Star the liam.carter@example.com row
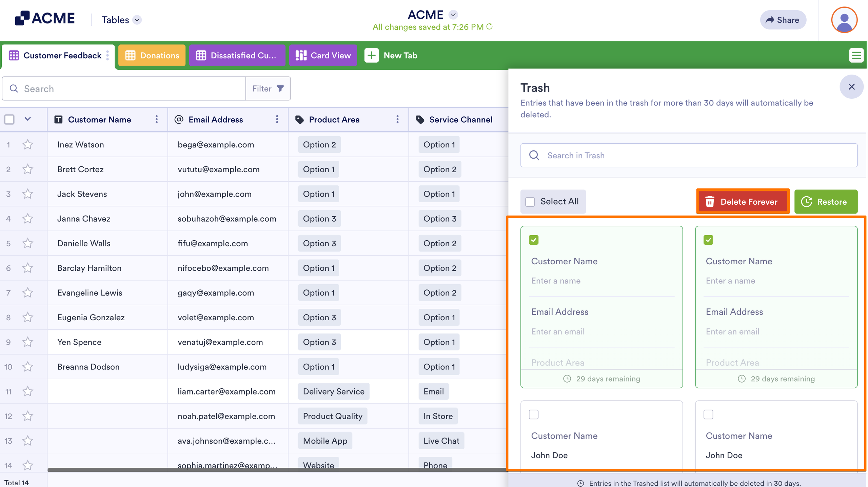The image size is (868, 487). click(x=27, y=391)
